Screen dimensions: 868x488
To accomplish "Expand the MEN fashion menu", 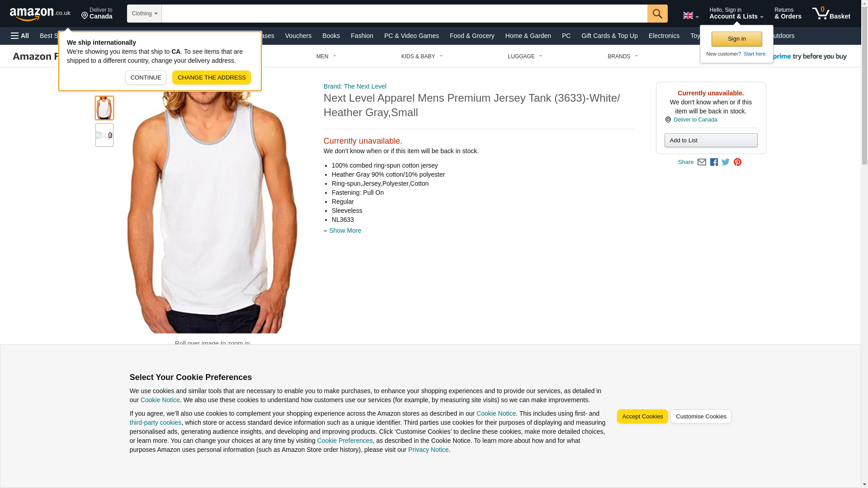I will point(326,56).
